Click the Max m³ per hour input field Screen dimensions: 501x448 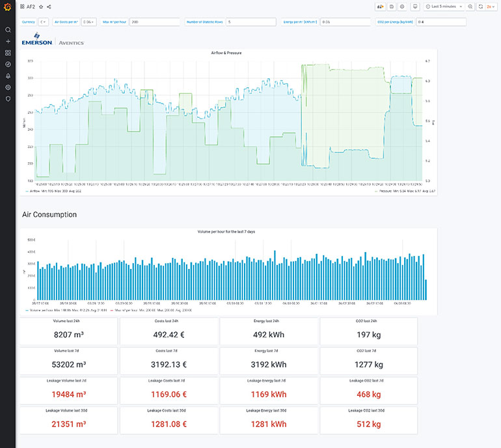tap(155, 22)
